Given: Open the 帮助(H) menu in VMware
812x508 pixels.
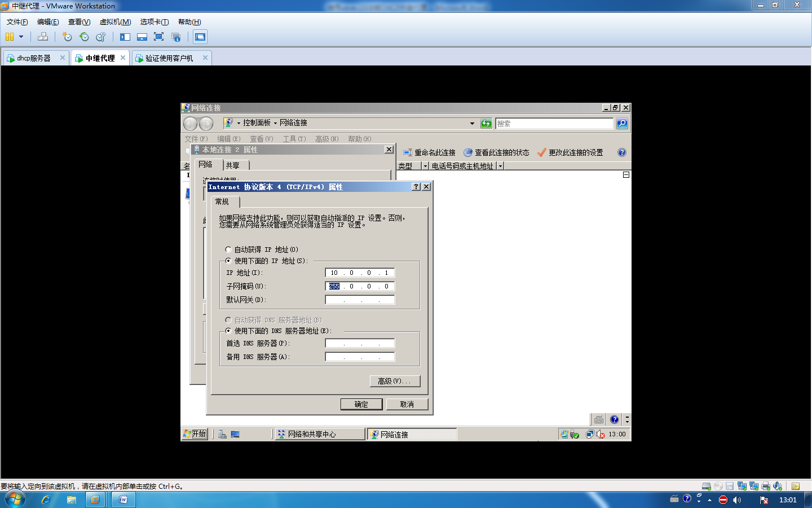Looking at the screenshot, I should coord(189,22).
